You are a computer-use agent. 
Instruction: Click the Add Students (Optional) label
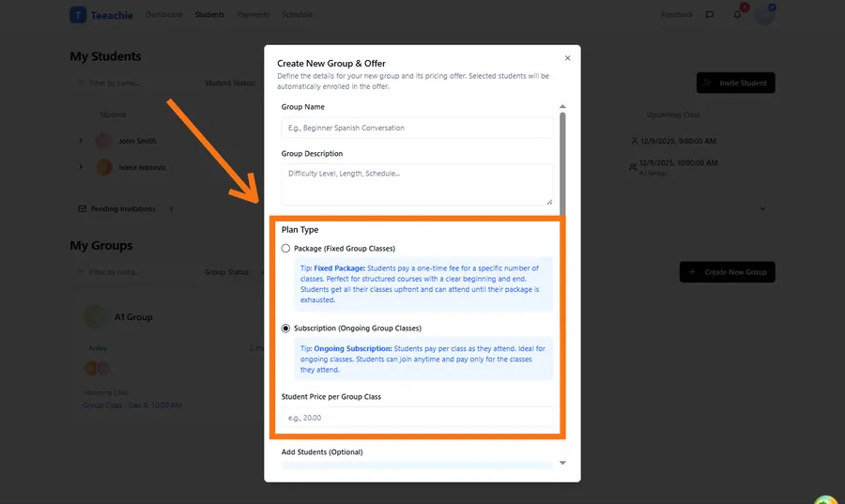coord(322,451)
